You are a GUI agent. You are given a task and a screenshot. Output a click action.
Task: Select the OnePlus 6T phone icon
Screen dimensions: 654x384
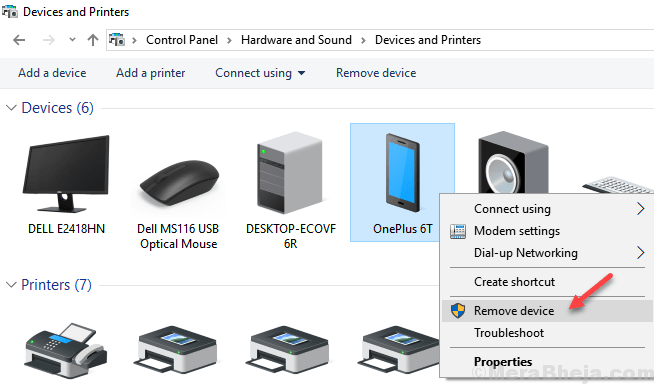[x=402, y=173]
